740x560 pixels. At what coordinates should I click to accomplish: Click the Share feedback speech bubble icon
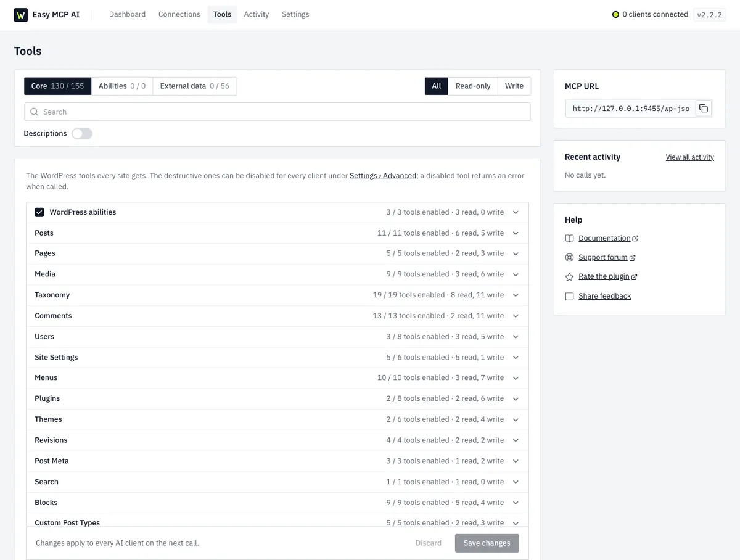tap(569, 296)
